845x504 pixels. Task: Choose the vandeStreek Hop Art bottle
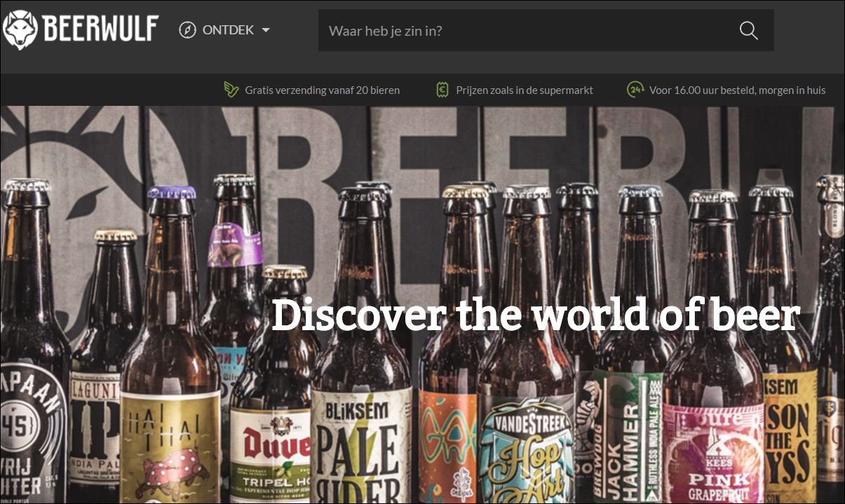pyautogui.click(x=526, y=442)
